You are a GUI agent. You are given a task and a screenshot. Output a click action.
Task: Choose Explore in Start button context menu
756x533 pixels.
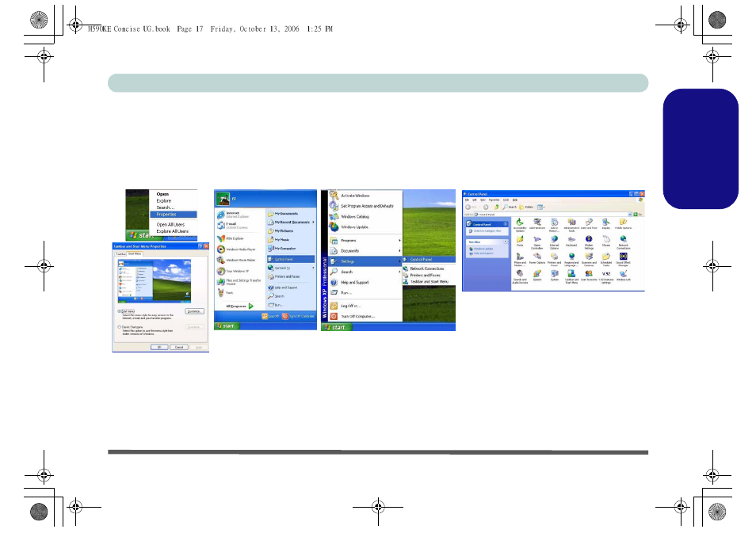[x=164, y=200]
